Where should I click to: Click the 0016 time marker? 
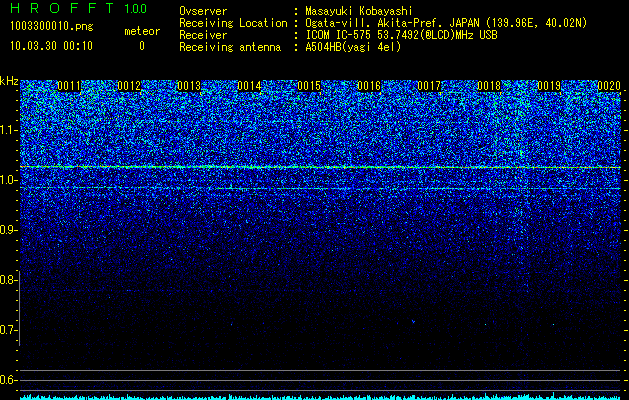click(x=369, y=86)
